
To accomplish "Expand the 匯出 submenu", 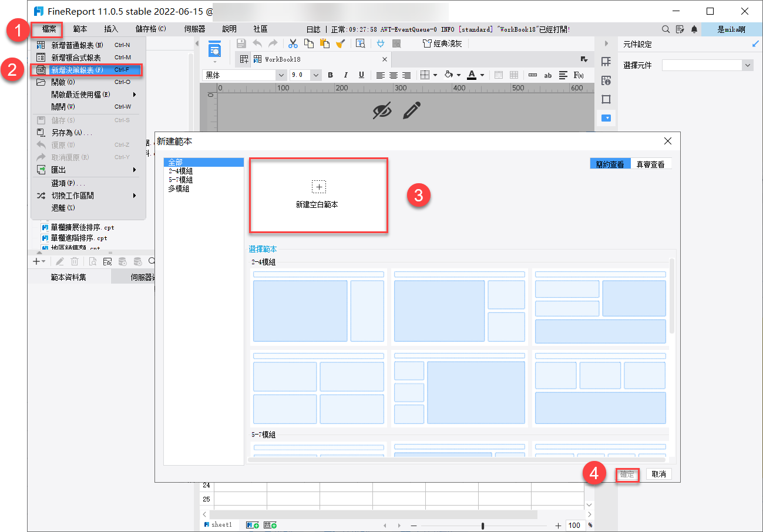I will click(88, 170).
